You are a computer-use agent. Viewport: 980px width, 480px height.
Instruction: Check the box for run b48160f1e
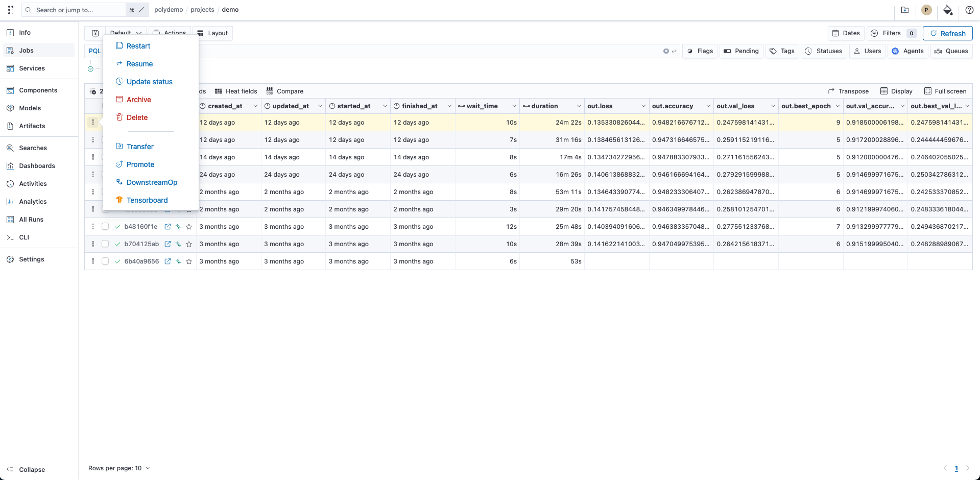click(x=105, y=227)
